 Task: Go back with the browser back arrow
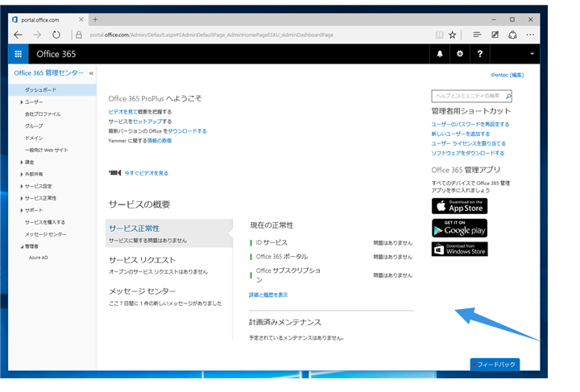pos(18,35)
